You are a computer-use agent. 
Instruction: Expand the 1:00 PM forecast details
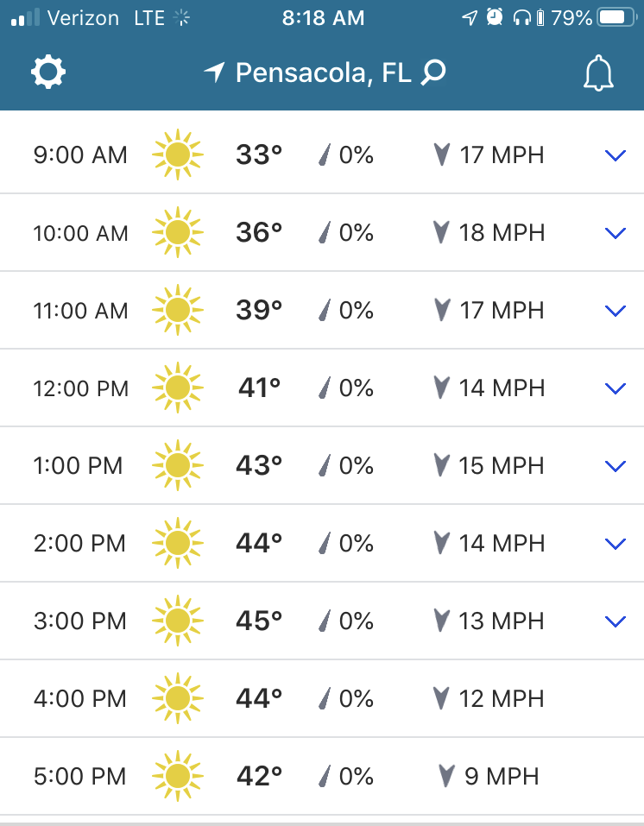click(x=615, y=466)
